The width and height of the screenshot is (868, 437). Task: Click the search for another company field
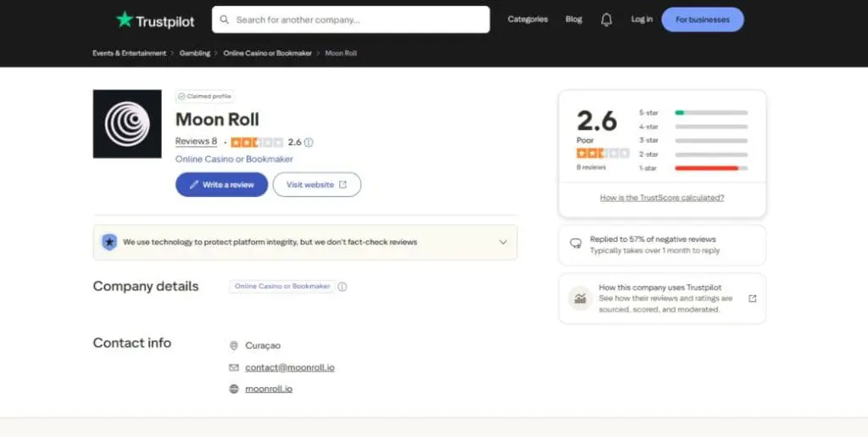[x=356, y=20]
